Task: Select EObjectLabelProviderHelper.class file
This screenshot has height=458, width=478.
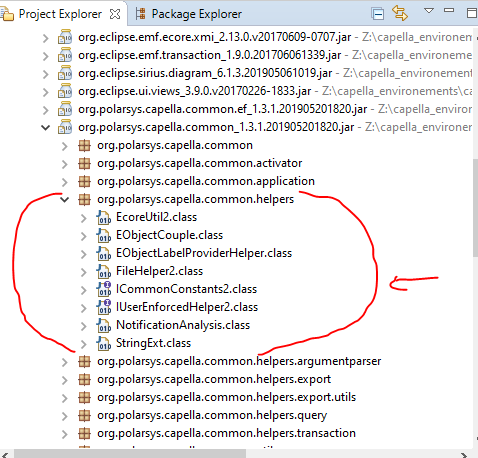Action: click(204, 253)
